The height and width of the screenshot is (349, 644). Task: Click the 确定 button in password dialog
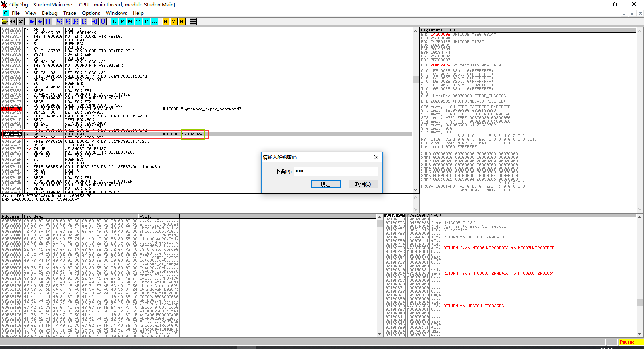(x=326, y=184)
